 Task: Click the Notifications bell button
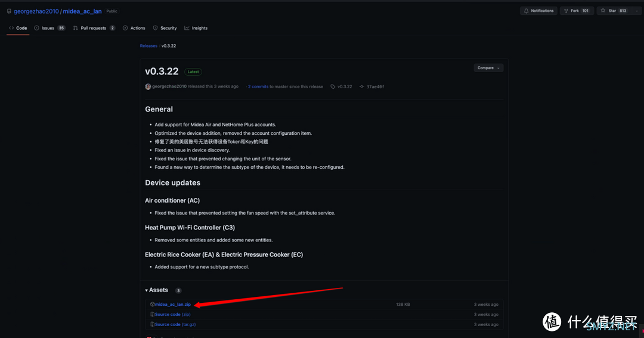538,11
